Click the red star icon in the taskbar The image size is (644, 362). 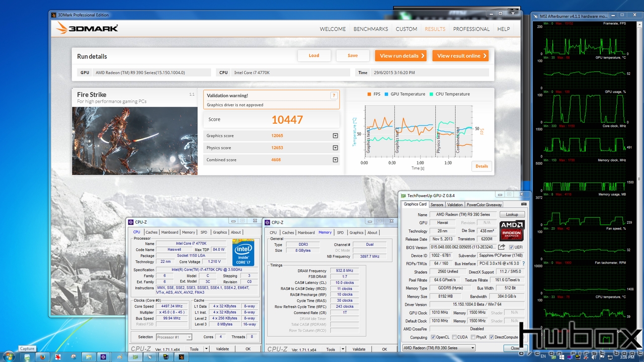[x=58, y=357]
